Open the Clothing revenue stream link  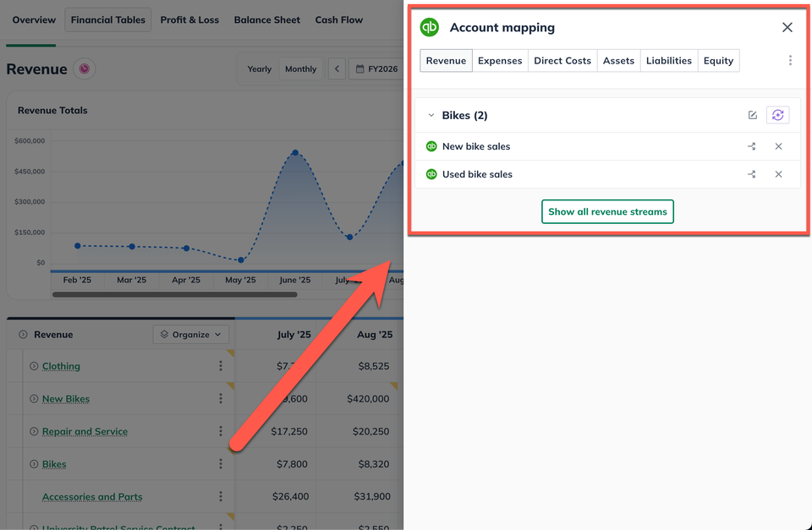click(61, 366)
